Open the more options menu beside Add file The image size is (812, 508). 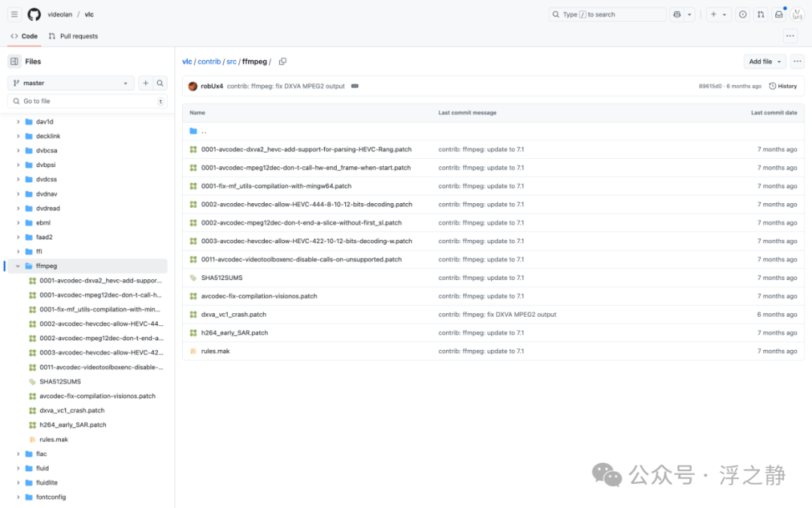point(797,61)
